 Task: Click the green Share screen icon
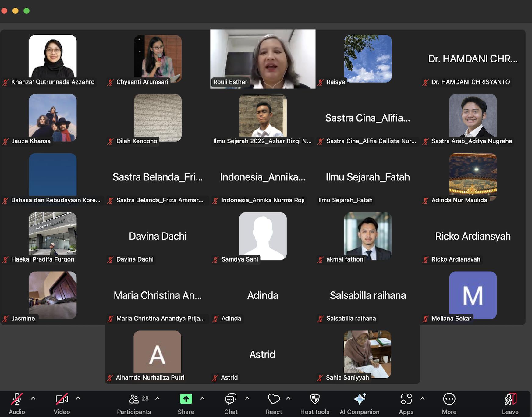186,399
